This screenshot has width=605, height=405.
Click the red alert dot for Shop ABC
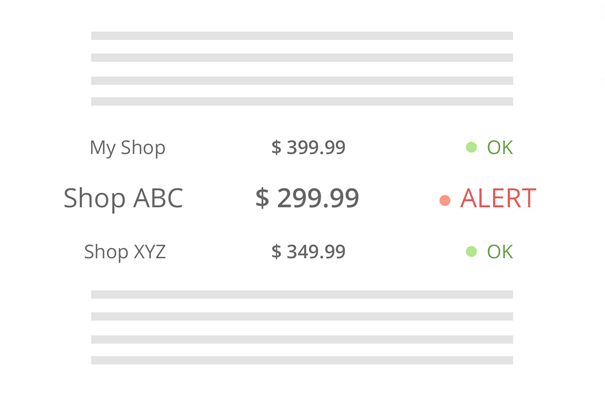[445, 200]
